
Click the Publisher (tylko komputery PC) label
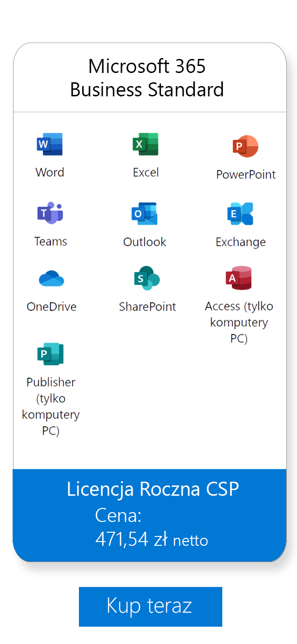click(x=51, y=406)
